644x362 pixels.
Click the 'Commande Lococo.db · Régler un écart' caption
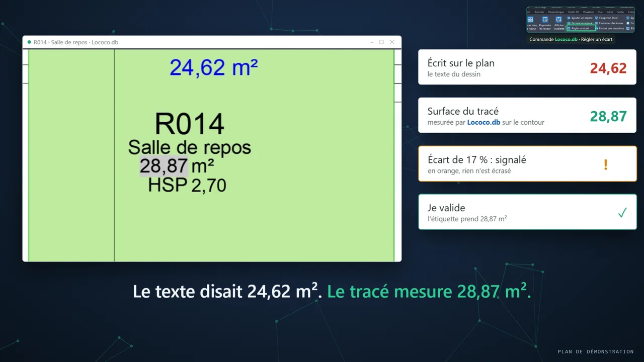tap(571, 39)
